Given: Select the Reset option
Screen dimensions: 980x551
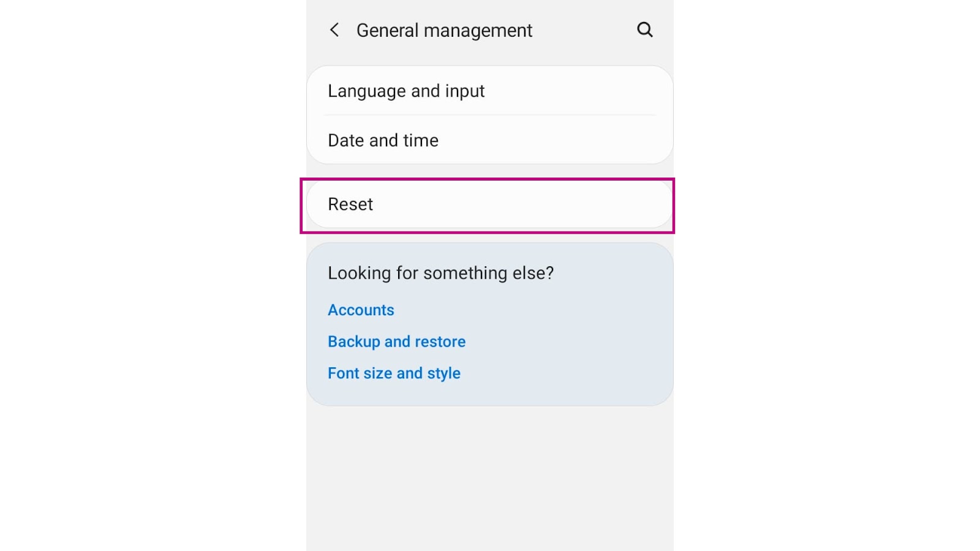Looking at the screenshot, I should point(350,204).
